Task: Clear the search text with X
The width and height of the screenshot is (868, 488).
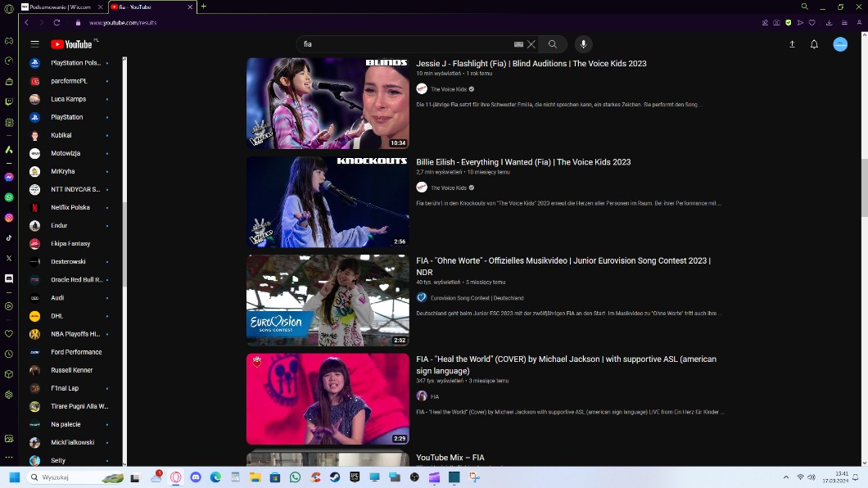Action: [531, 44]
